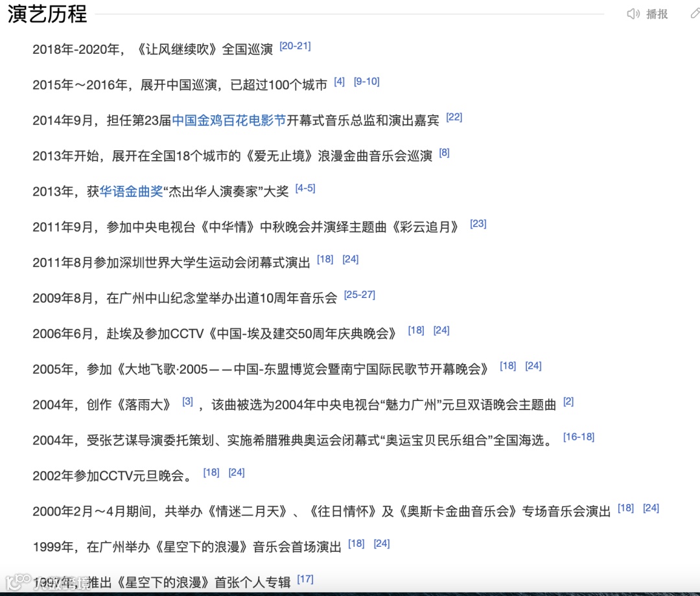Open the 华语金曲奖 link
Image resolution: width=700 pixels, height=596 pixels.
pyautogui.click(x=131, y=191)
